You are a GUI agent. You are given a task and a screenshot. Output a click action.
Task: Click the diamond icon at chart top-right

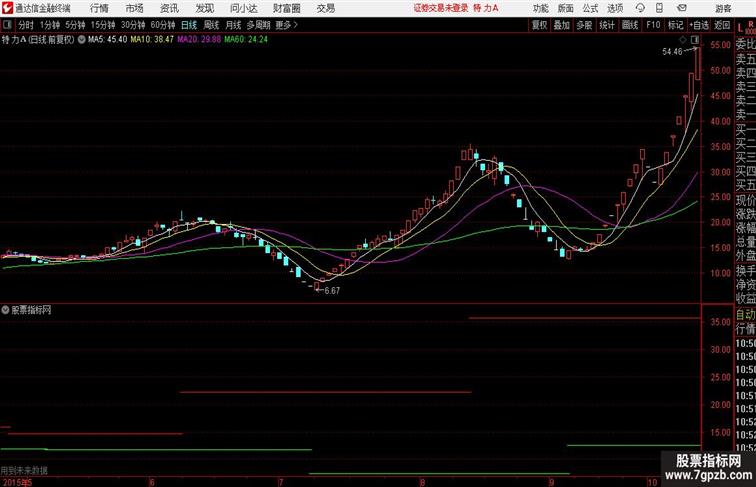pyautogui.click(x=683, y=40)
